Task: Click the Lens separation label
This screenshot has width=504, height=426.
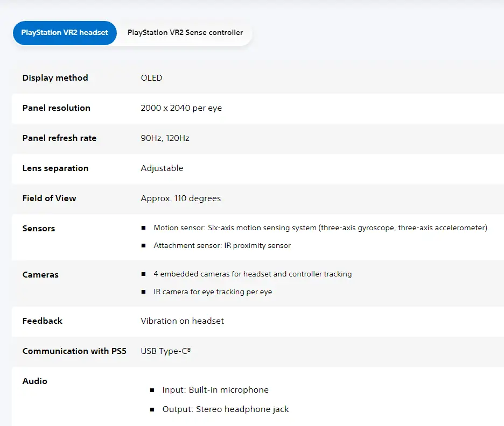Action: (x=55, y=168)
